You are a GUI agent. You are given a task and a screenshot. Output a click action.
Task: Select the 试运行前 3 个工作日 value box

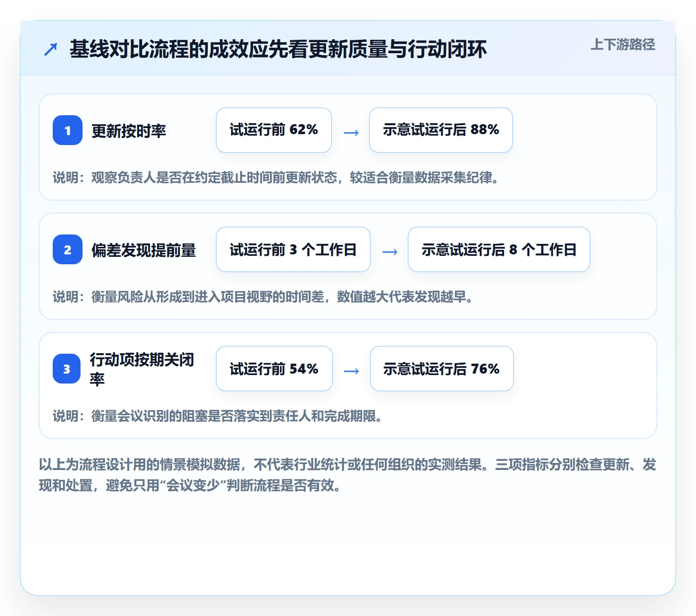click(293, 249)
